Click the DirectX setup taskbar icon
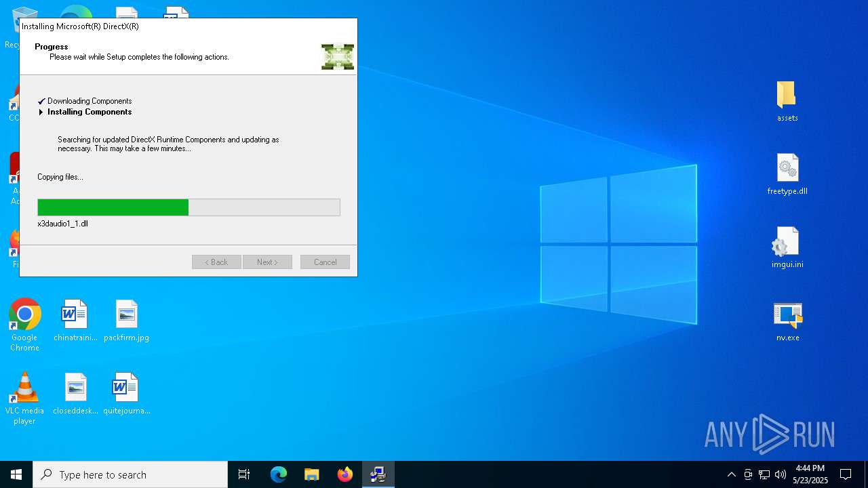The image size is (868, 488). click(378, 474)
